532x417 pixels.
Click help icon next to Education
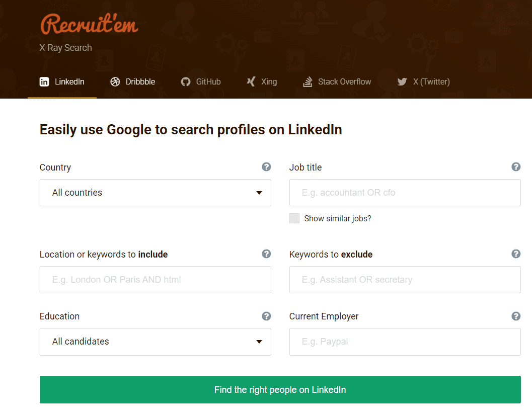click(x=266, y=316)
